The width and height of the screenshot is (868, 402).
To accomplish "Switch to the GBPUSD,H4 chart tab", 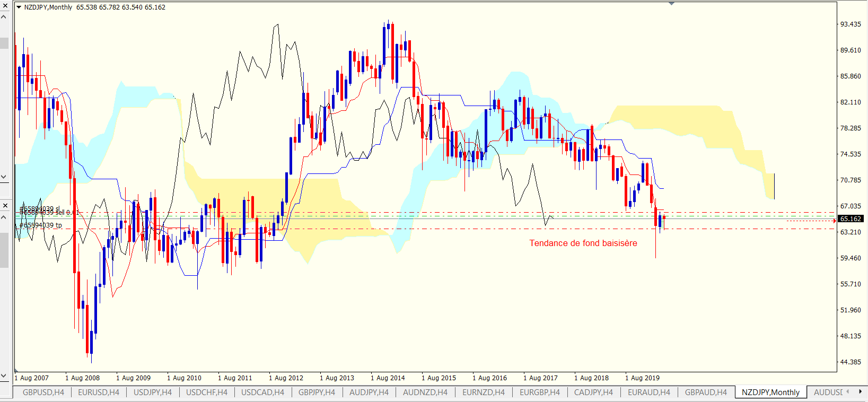I will [x=43, y=392].
